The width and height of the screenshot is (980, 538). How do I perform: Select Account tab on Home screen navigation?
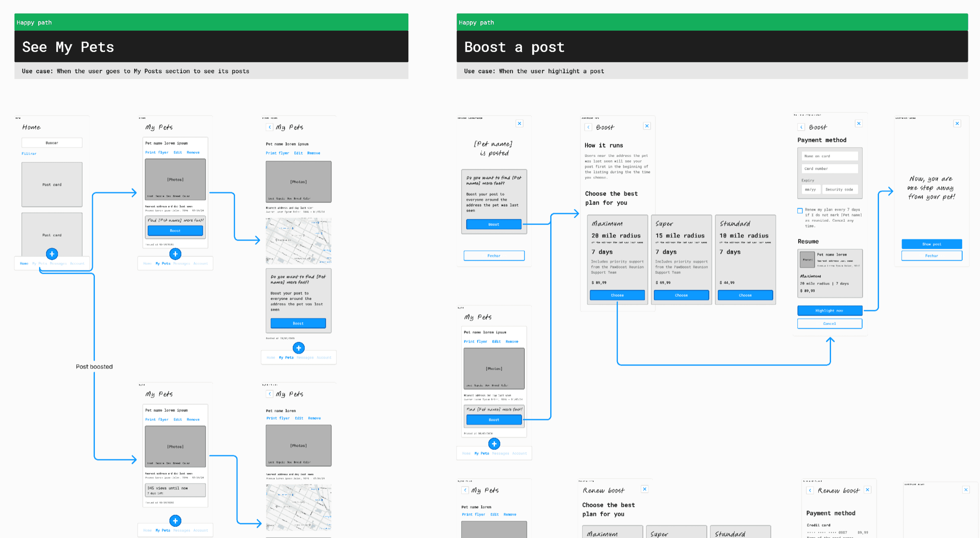click(x=77, y=263)
